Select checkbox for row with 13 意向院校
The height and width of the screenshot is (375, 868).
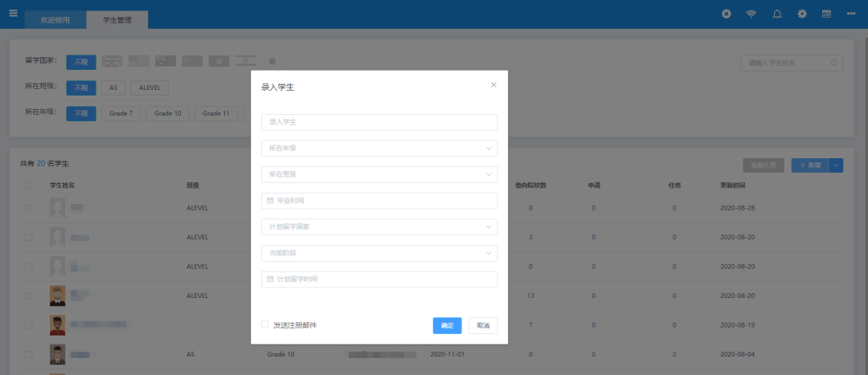click(x=29, y=296)
